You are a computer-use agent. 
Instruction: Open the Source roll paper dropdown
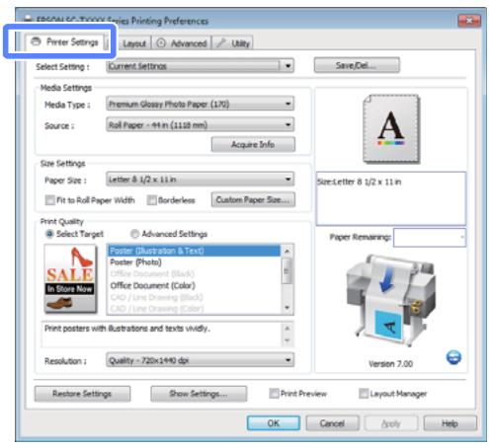(200, 124)
